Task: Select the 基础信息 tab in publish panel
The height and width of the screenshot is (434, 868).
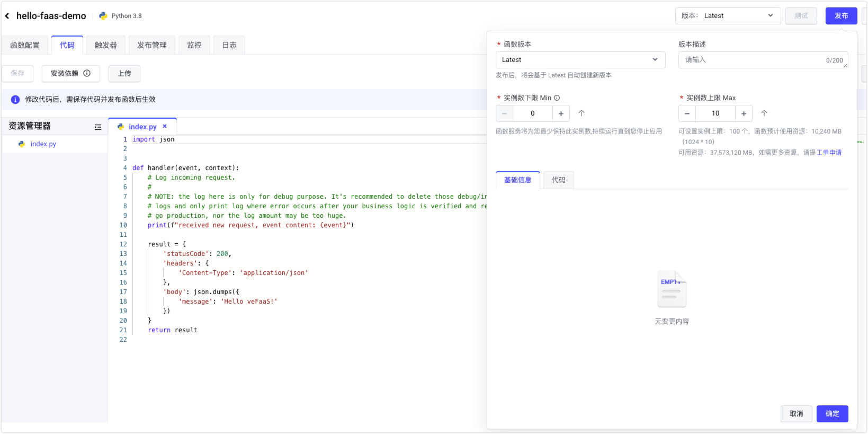Action: coord(518,180)
